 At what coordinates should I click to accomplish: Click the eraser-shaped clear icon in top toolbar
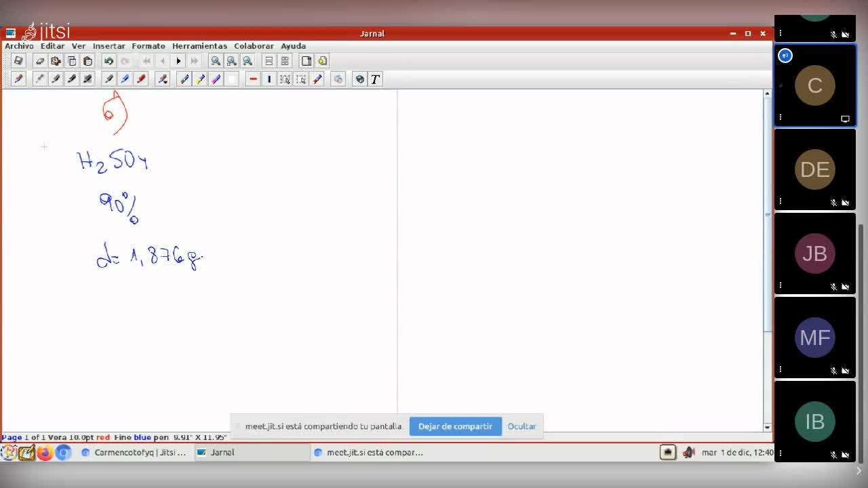click(40, 61)
